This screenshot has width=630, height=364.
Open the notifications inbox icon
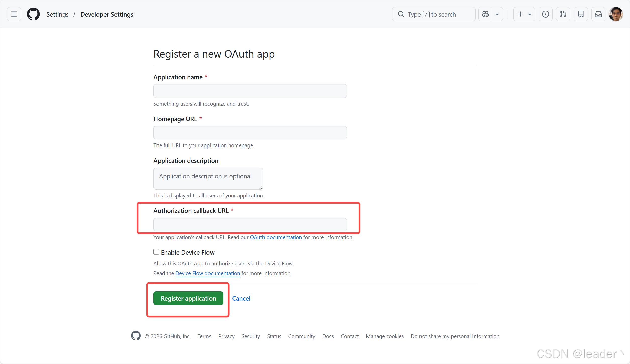598,14
